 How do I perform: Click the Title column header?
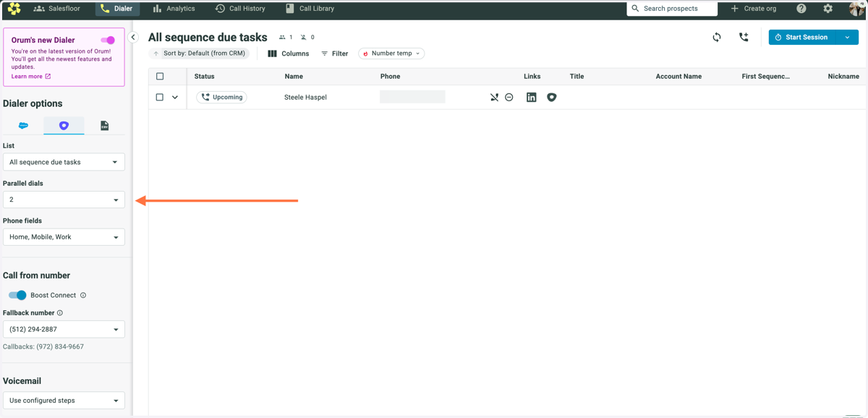(x=576, y=76)
